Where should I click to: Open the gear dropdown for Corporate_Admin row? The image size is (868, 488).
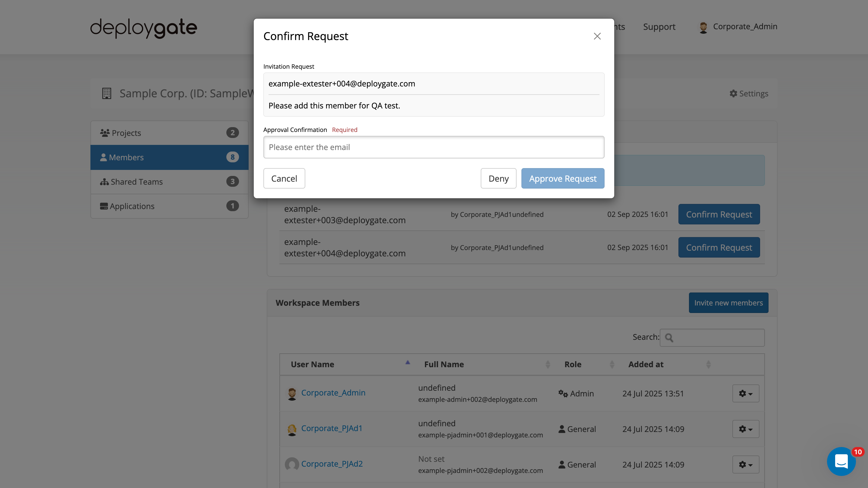[746, 393]
